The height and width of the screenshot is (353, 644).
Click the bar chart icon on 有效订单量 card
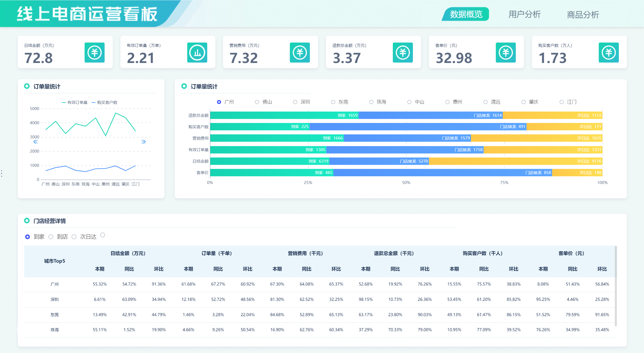click(x=197, y=53)
